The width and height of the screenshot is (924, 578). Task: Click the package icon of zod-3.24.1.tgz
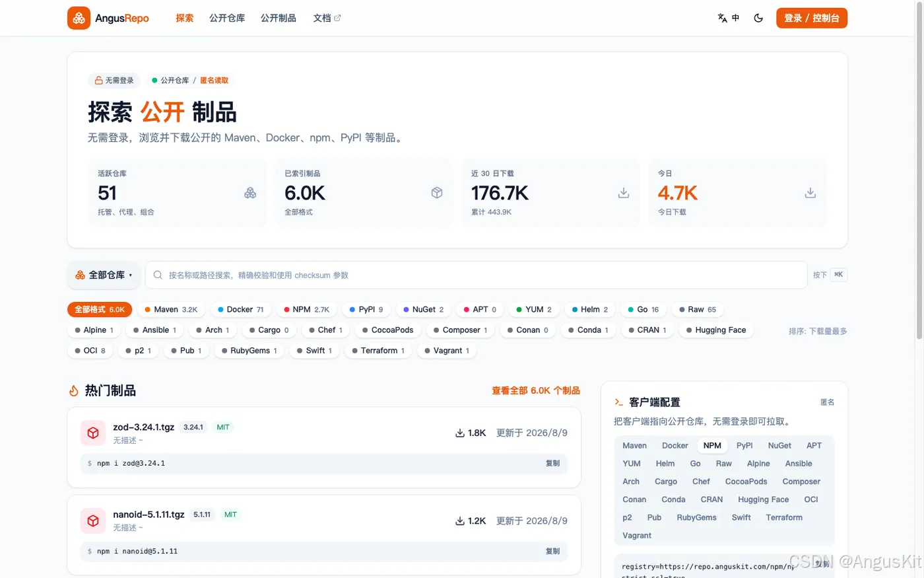pyautogui.click(x=93, y=433)
